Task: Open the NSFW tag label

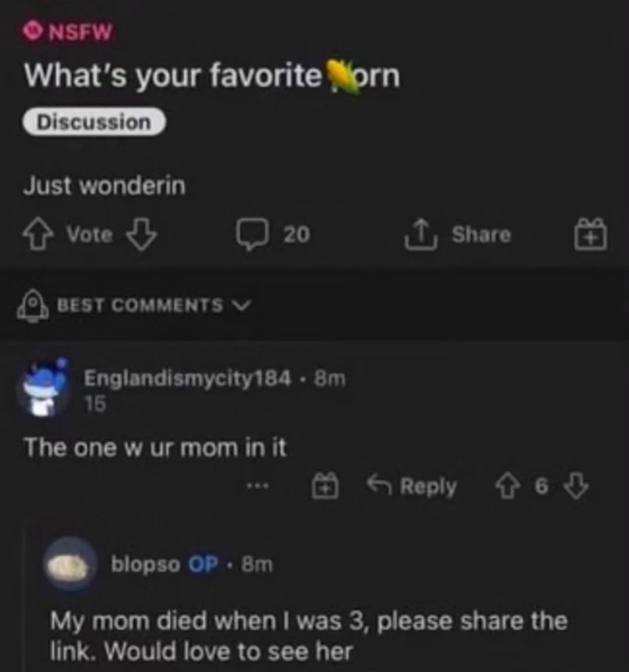Action: 69,32
